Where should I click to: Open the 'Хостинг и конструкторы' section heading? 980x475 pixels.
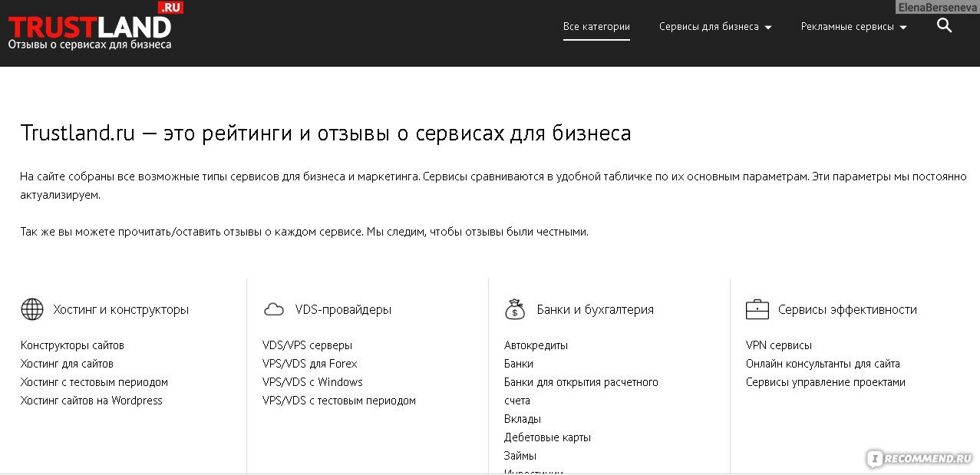(121, 310)
